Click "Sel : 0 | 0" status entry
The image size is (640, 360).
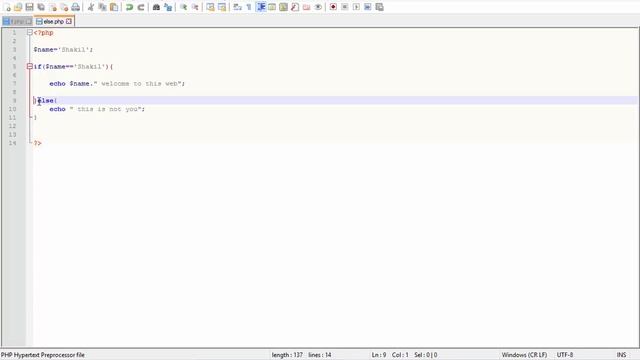click(x=426, y=355)
